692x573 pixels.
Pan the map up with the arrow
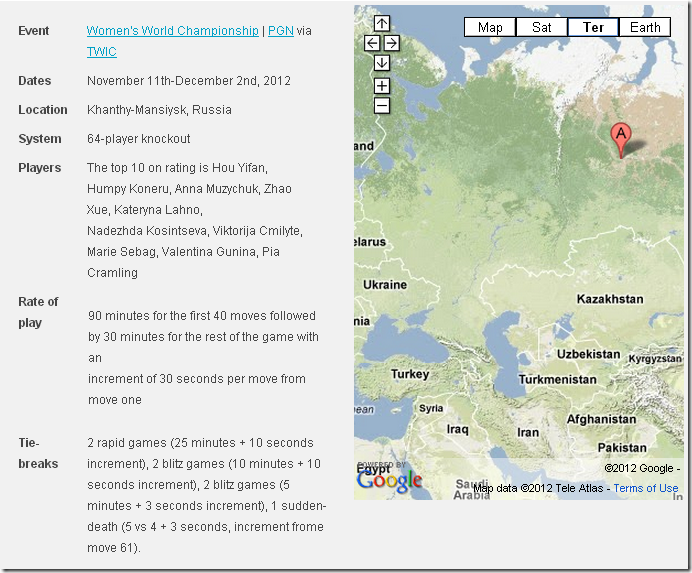click(x=382, y=23)
